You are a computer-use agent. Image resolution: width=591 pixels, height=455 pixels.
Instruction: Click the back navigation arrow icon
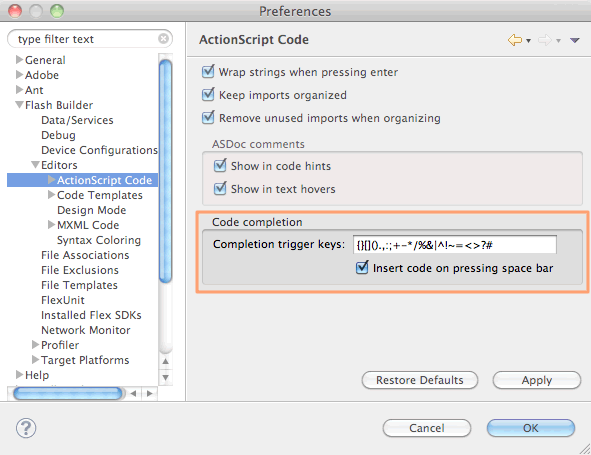[x=514, y=40]
